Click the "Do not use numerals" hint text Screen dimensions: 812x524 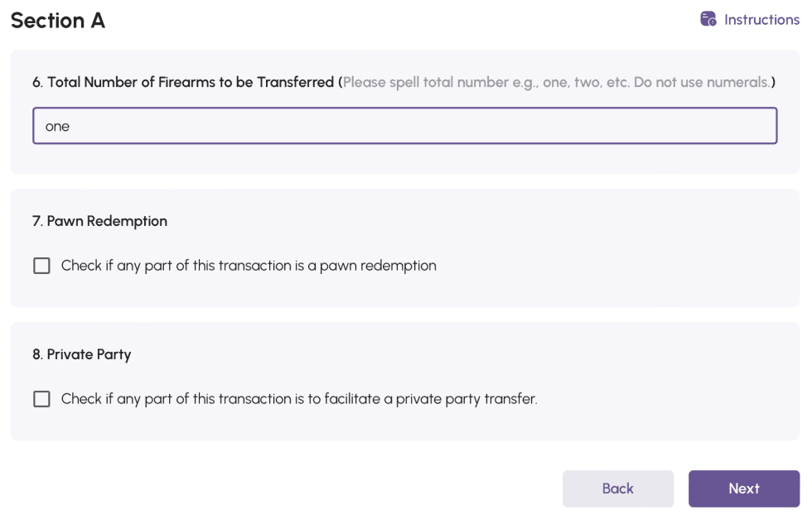pos(701,82)
